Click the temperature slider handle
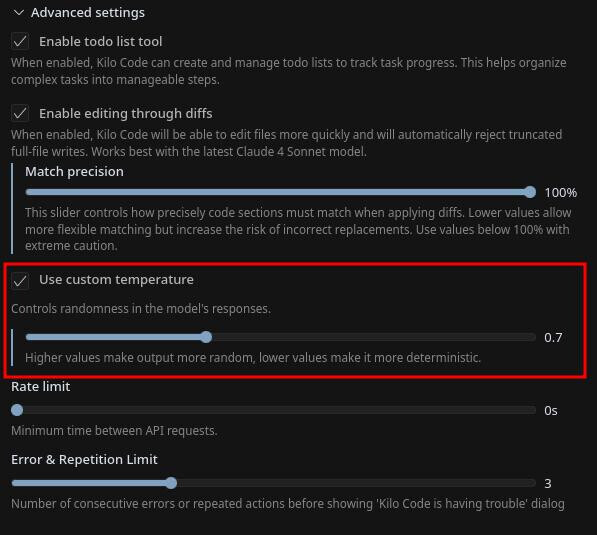Viewport: 597px width, 535px height. click(206, 337)
